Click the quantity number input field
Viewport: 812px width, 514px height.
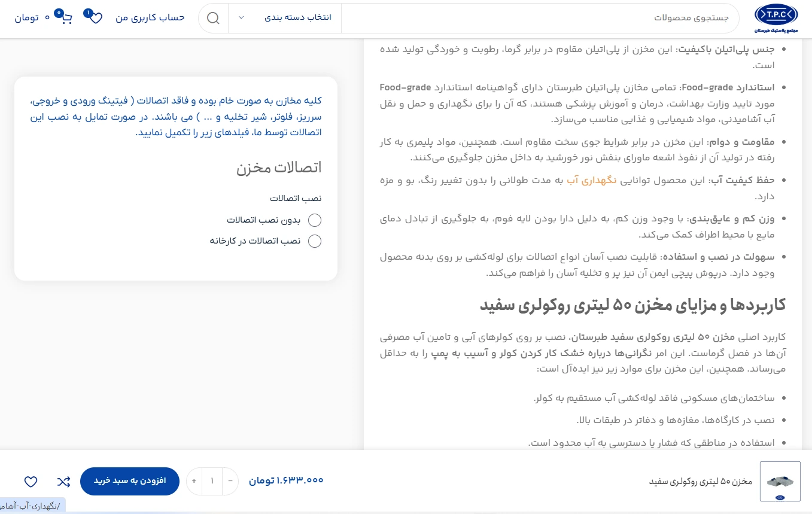[x=212, y=481]
